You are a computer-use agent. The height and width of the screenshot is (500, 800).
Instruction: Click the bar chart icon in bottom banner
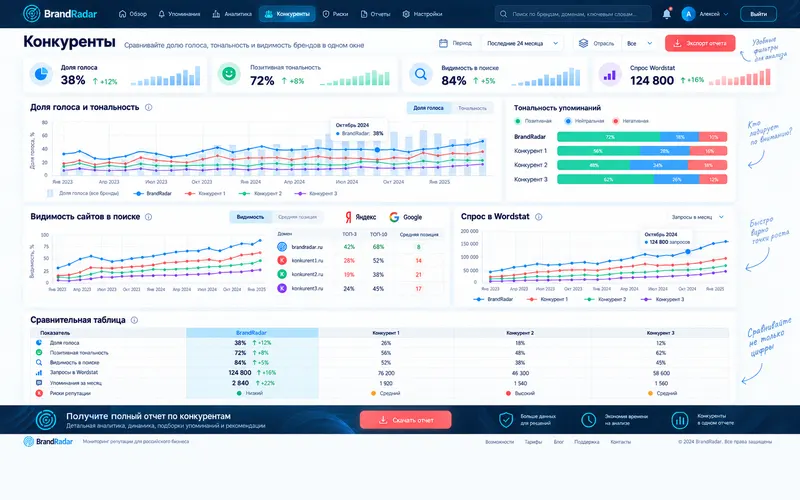tap(680, 420)
